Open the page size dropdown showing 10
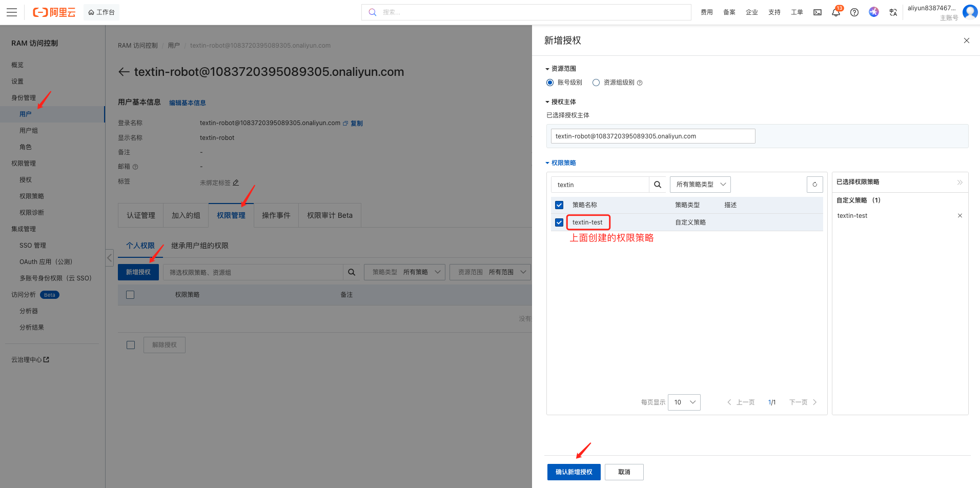Viewport: 980px width, 488px height. (x=684, y=402)
